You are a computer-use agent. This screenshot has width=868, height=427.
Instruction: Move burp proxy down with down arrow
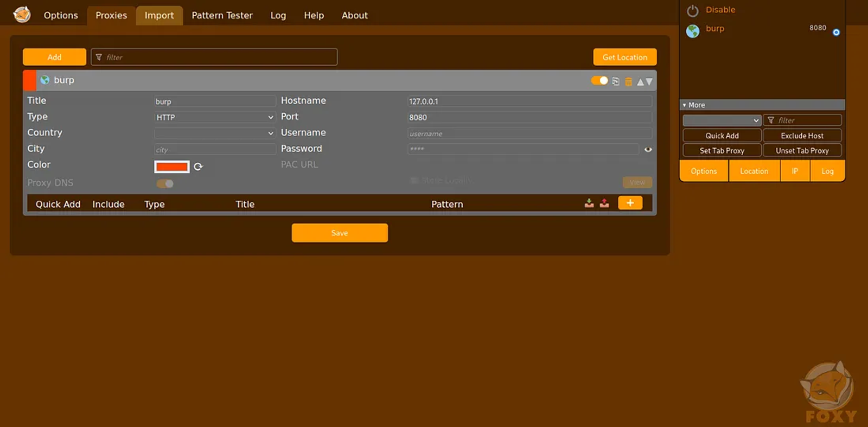point(649,82)
